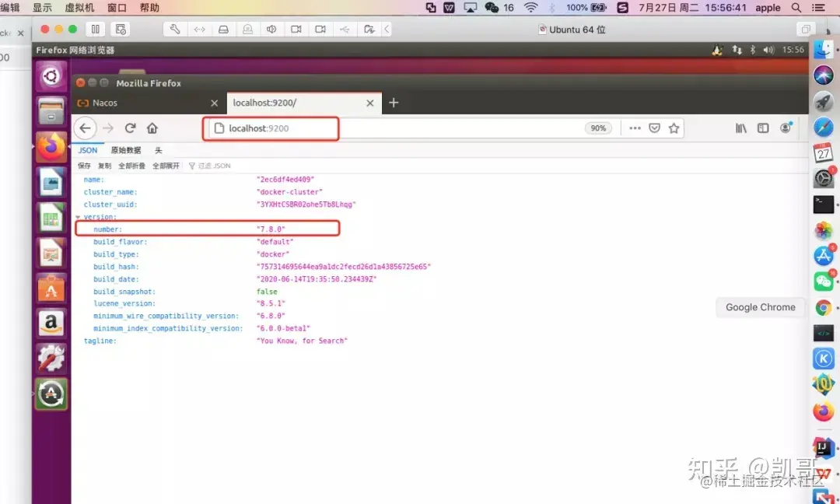Open Finder from the macOS Dock
This screenshot has height=504, width=840.
(824, 49)
